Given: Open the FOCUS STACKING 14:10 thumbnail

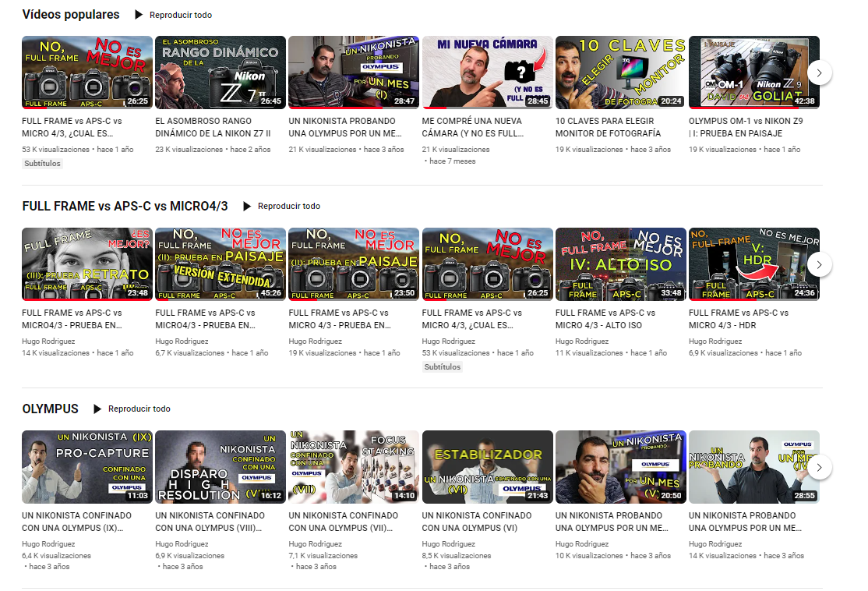Looking at the screenshot, I should [354, 467].
